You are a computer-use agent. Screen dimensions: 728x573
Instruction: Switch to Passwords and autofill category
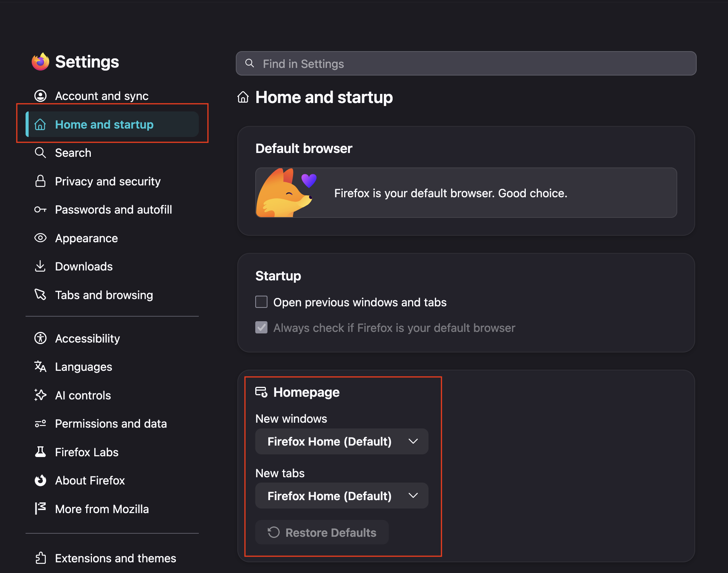coord(112,209)
